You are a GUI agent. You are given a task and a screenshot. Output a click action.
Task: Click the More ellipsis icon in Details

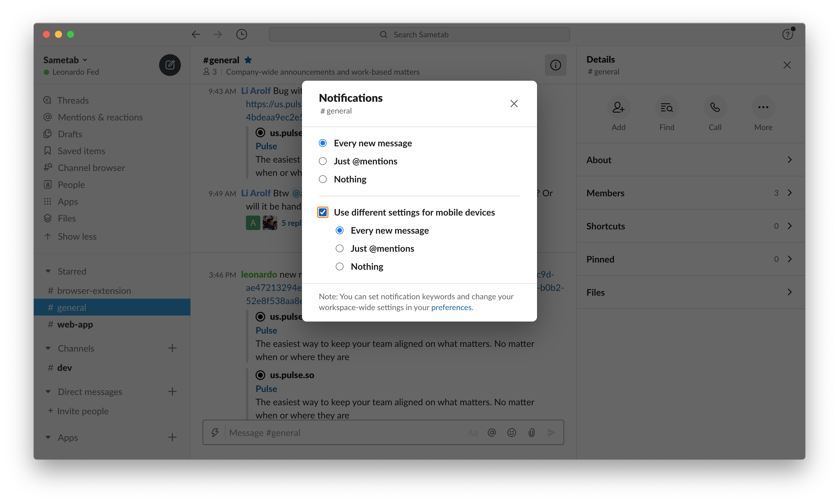pyautogui.click(x=763, y=108)
